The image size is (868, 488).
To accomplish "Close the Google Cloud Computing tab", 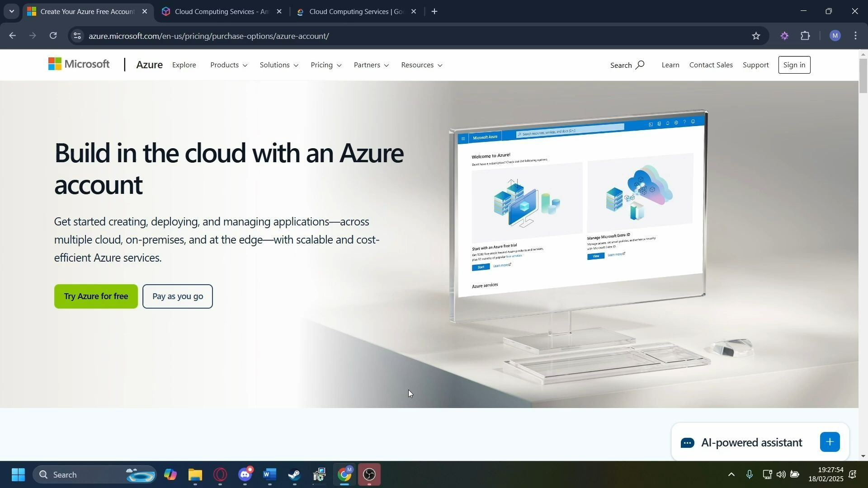I will coord(414,12).
